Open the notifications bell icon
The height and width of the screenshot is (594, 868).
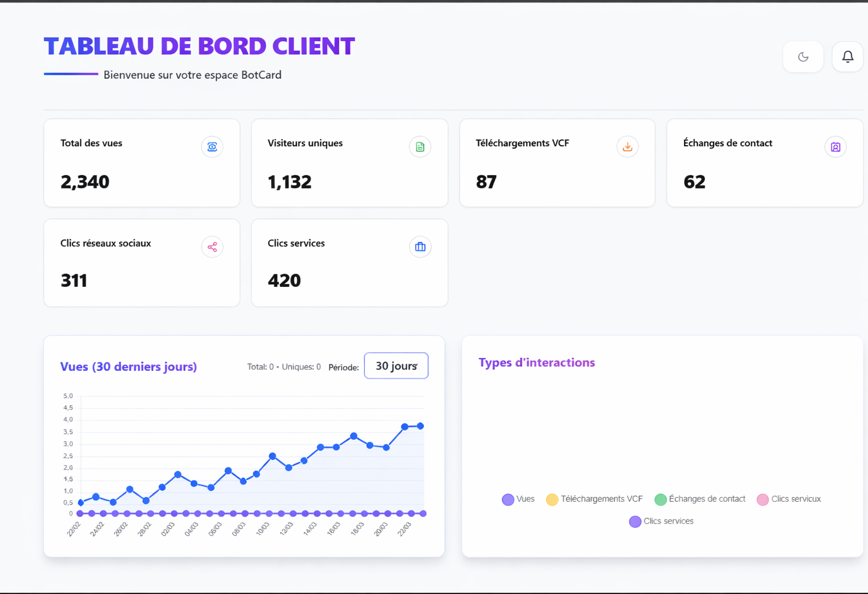click(x=847, y=56)
